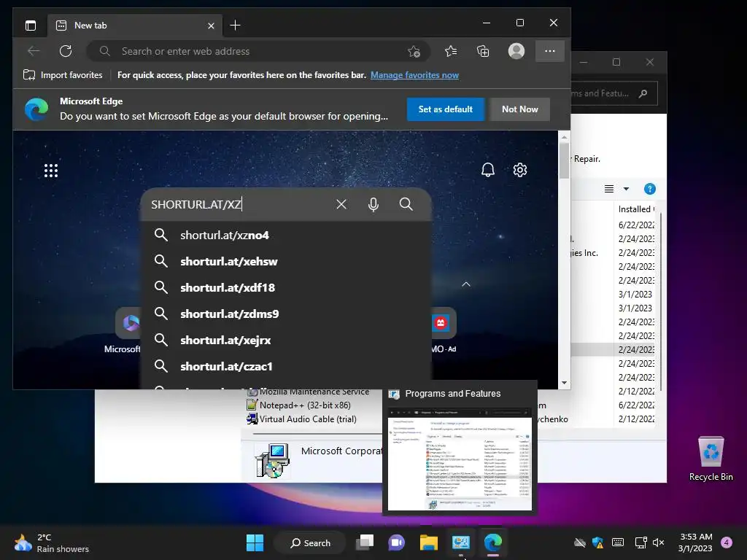Start voice search microphone

point(373,204)
